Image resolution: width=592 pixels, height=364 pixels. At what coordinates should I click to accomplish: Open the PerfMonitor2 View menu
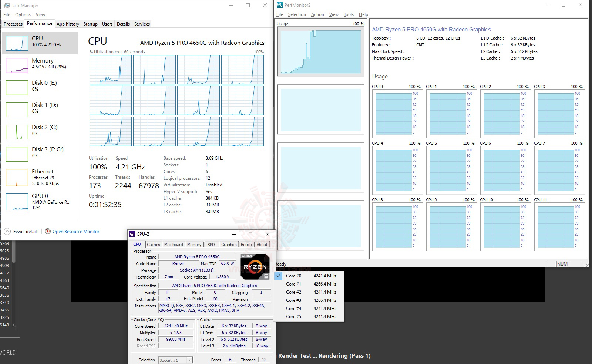(x=334, y=14)
